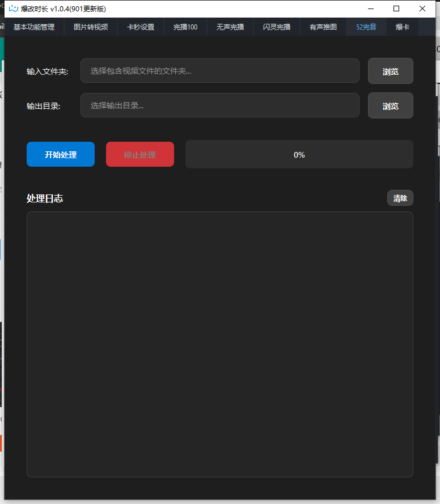
Task: Click the active 52完音 tab
Action: [366, 27]
